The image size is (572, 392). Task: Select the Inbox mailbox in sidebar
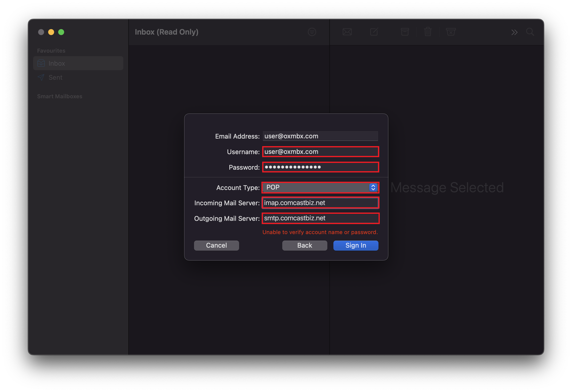click(56, 63)
